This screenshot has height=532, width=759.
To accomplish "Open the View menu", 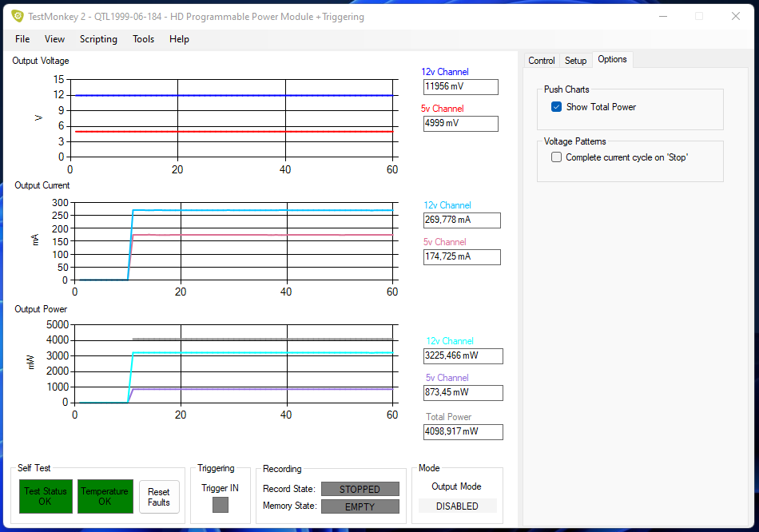I will [x=55, y=39].
